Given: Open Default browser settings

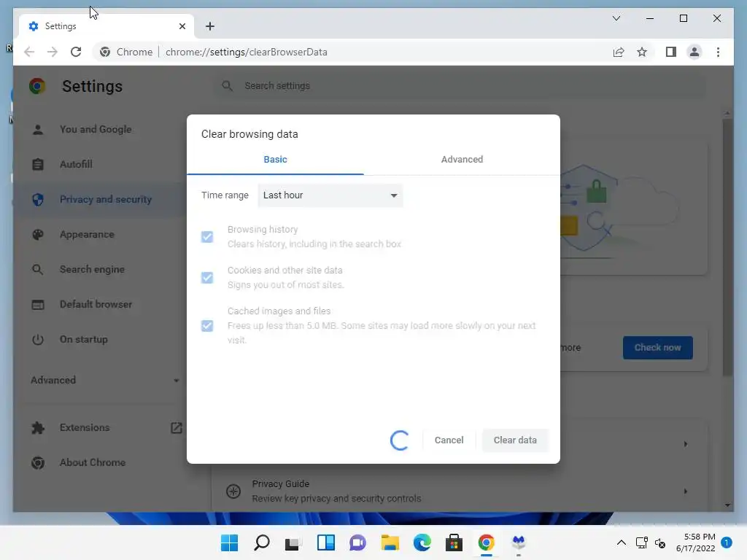Looking at the screenshot, I should click(96, 304).
